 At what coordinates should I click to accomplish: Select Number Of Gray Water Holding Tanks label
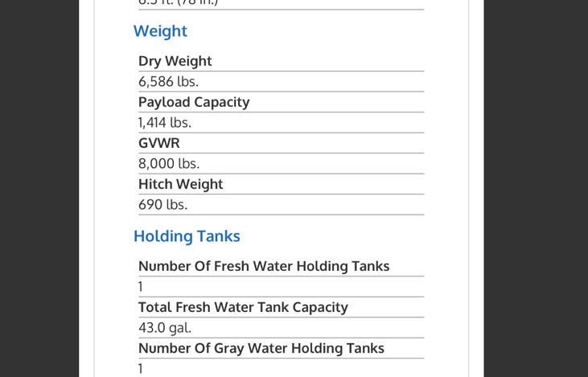click(x=261, y=348)
